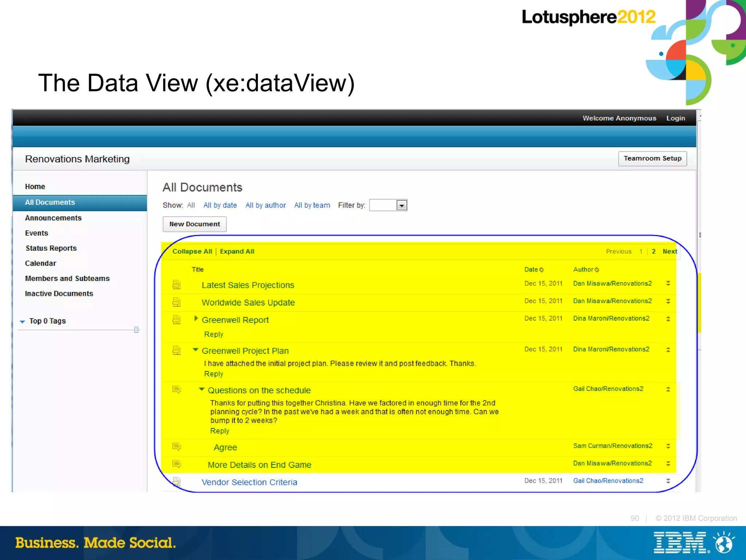Click Renovations Marketing title
This screenshot has width=746, height=560.
pyautogui.click(x=77, y=159)
